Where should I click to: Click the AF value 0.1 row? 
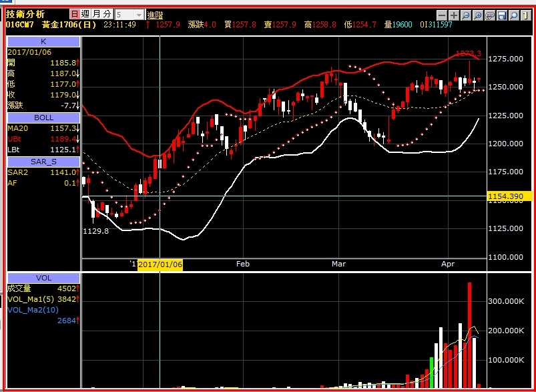pos(43,183)
